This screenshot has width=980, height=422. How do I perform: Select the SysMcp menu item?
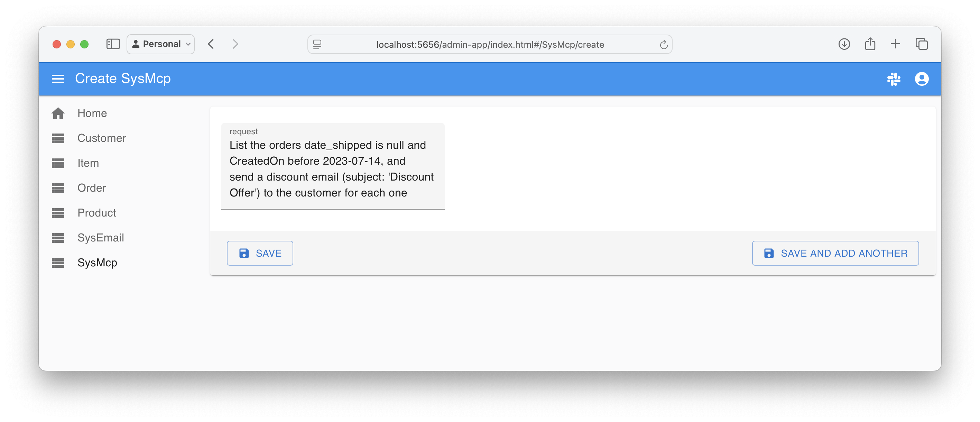pyautogui.click(x=98, y=263)
